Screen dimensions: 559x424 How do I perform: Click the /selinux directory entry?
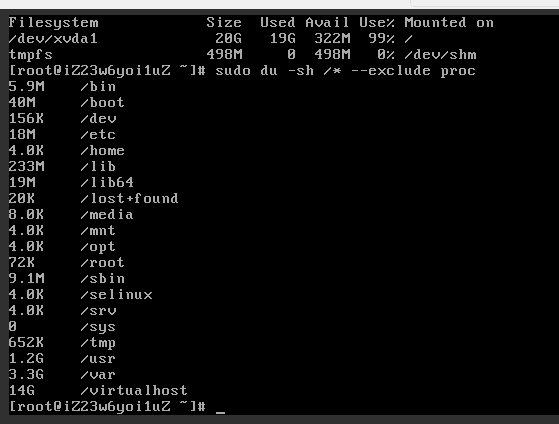116,295
